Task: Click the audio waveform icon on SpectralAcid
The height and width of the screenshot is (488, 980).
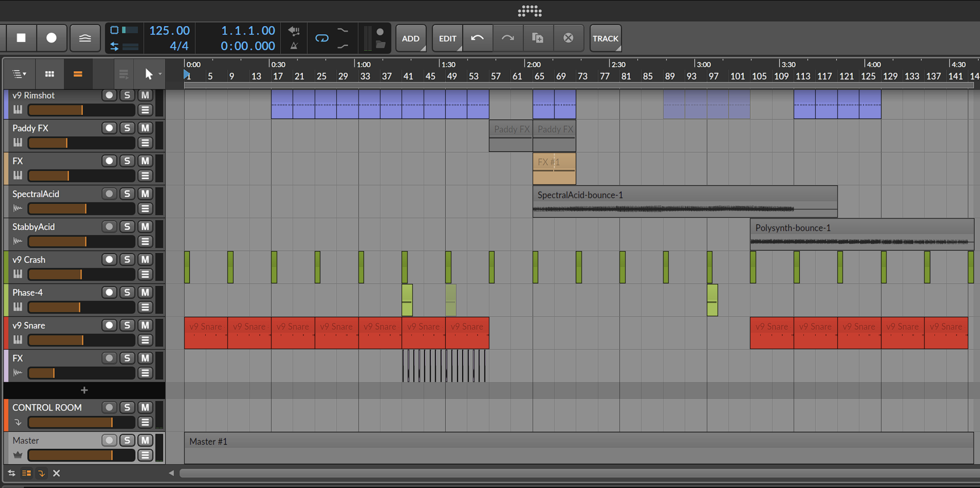Action: tap(18, 208)
